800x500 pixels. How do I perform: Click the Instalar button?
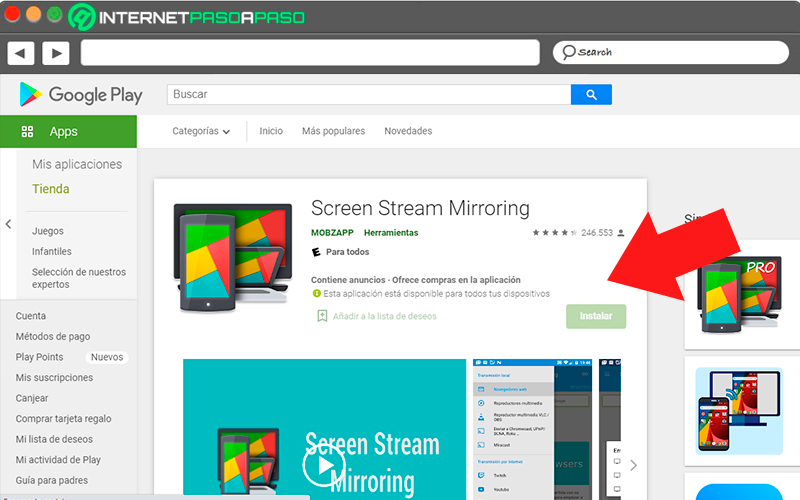click(595, 316)
